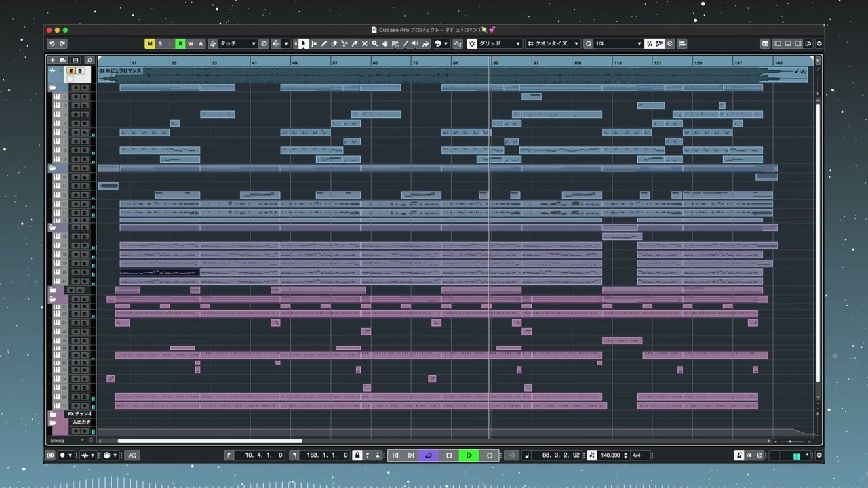Image resolution: width=868 pixels, height=488 pixels.
Task: Toggle the metronome click icon
Action: [x=739, y=455]
